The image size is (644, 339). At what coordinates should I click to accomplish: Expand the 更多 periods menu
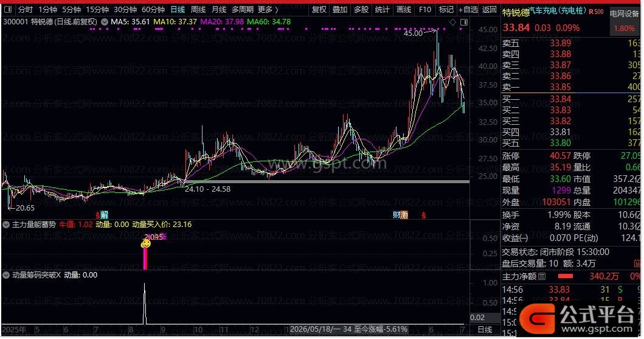tap(268, 10)
